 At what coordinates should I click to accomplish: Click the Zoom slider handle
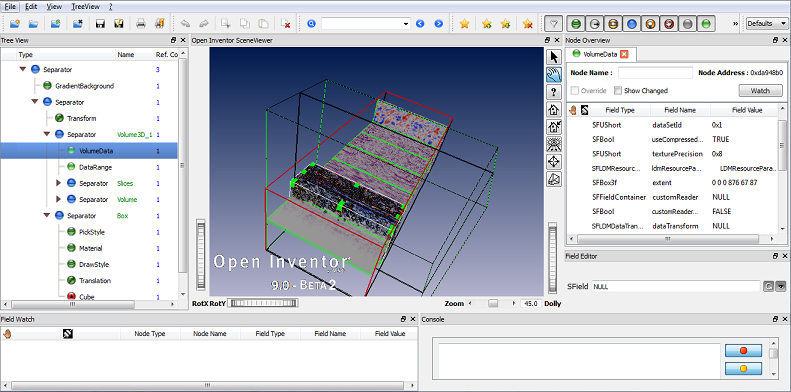pyautogui.click(x=493, y=304)
